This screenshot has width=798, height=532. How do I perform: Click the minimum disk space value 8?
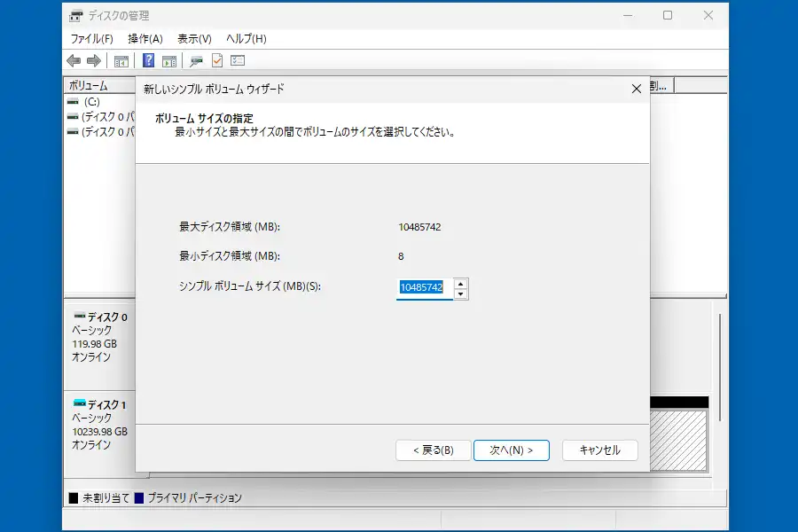click(401, 256)
